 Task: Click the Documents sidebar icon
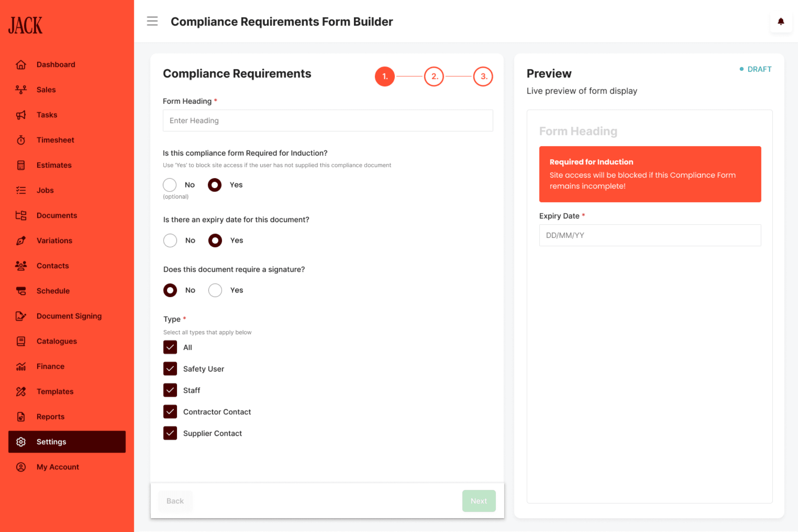(x=21, y=215)
